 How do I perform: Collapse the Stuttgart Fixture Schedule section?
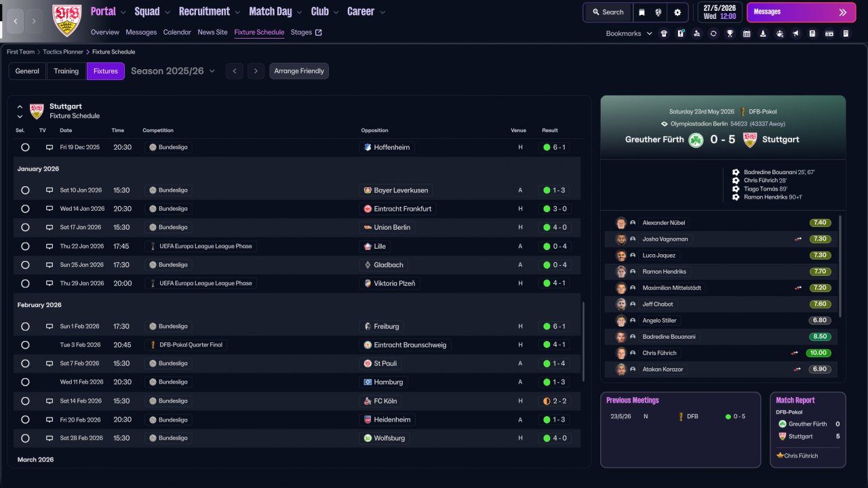coord(20,107)
